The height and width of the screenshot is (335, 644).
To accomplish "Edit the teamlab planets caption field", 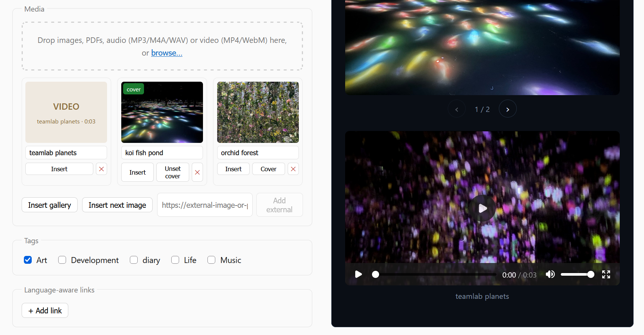I will click(x=66, y=153).
